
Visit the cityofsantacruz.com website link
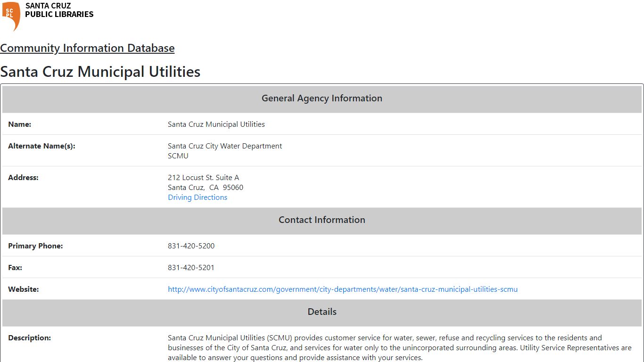click(x=343, y=289)
